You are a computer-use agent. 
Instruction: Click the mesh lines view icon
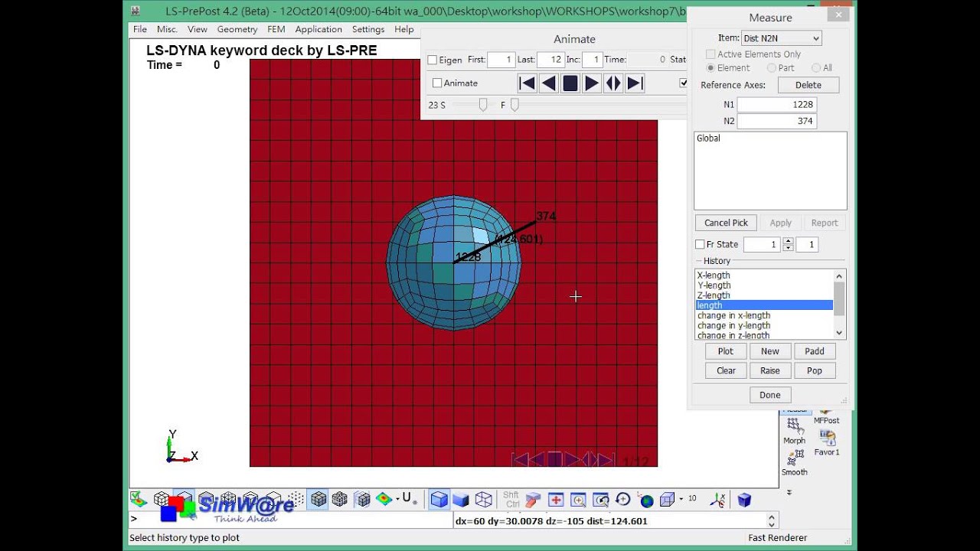click(x=341, y=500)
